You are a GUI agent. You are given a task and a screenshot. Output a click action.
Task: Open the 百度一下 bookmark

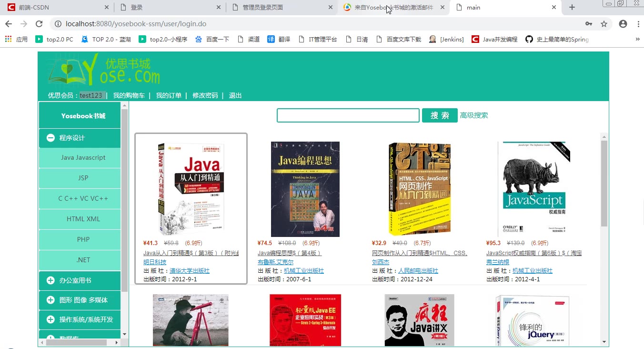[x=212, y=40]
